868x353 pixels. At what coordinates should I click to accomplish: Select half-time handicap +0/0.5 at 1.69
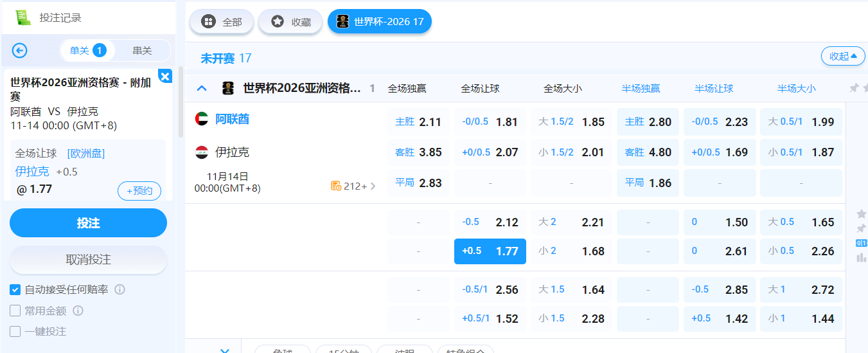pos(720,152)
